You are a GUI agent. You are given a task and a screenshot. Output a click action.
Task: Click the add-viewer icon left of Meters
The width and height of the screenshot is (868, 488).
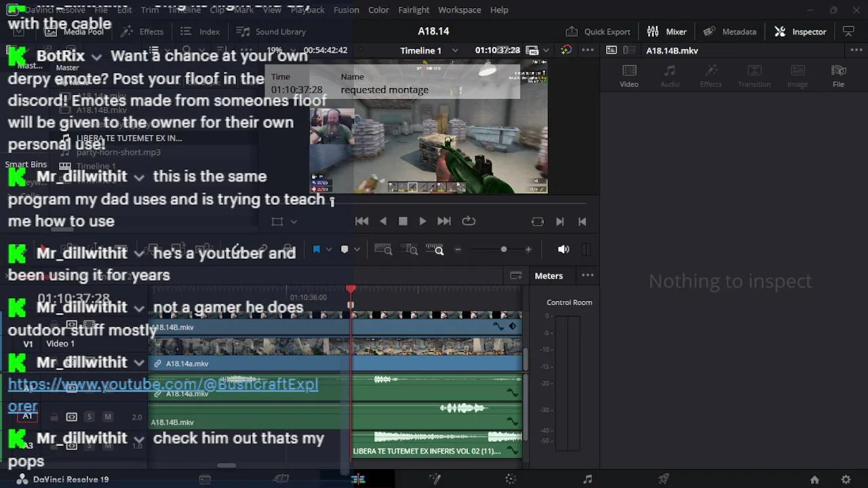(x=516, y=275)
